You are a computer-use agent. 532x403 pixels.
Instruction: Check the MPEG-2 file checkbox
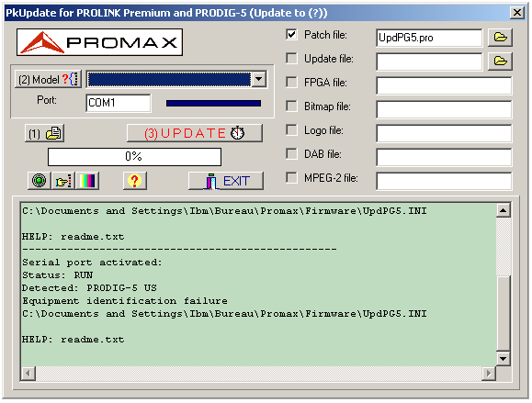tap(291, 177)
